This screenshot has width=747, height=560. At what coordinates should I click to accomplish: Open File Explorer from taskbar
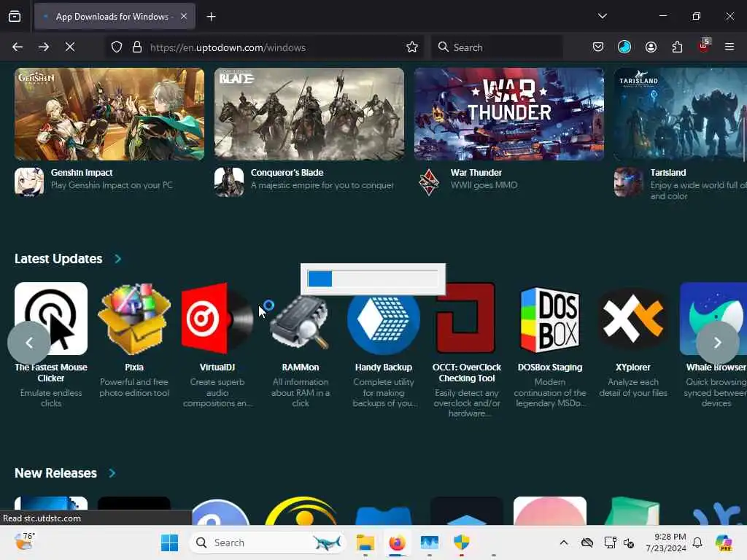click(365, 542)
